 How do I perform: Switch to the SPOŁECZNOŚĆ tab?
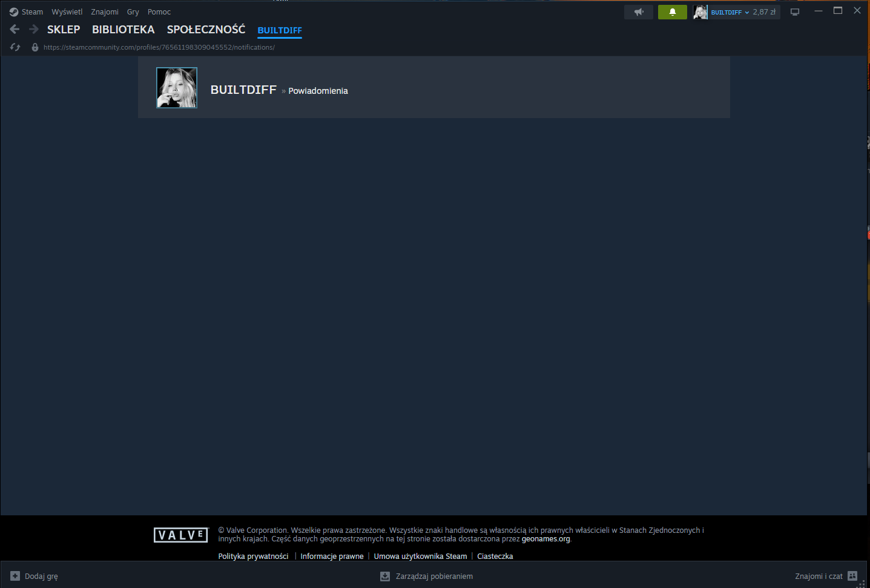[x=206, y=29]
